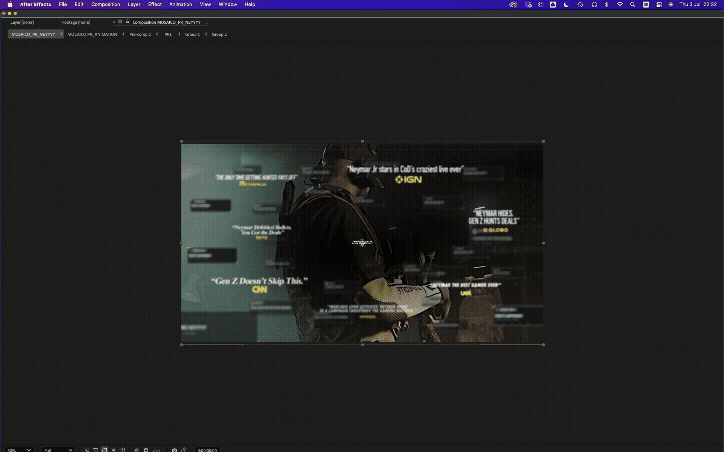This screenshot has height=452, width=724.
Task: Select the Composition MOSAICO_PR panel tab
Action: pos(167,22)
